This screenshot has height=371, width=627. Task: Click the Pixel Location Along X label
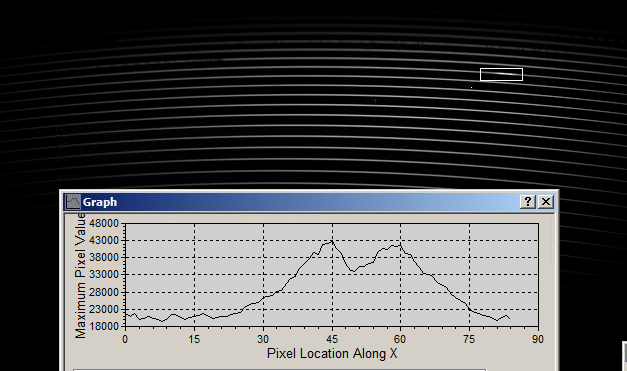tap(332, 353)
